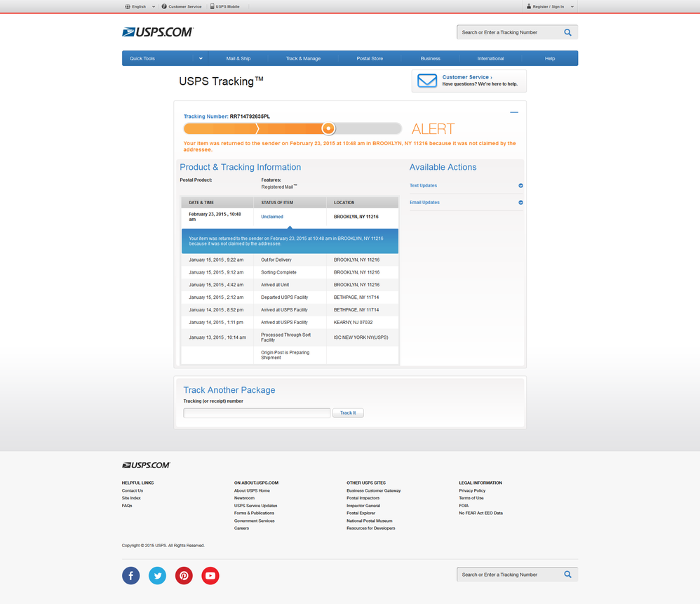
Task: Click the Unclaimed status link
Action: (272, 217)
